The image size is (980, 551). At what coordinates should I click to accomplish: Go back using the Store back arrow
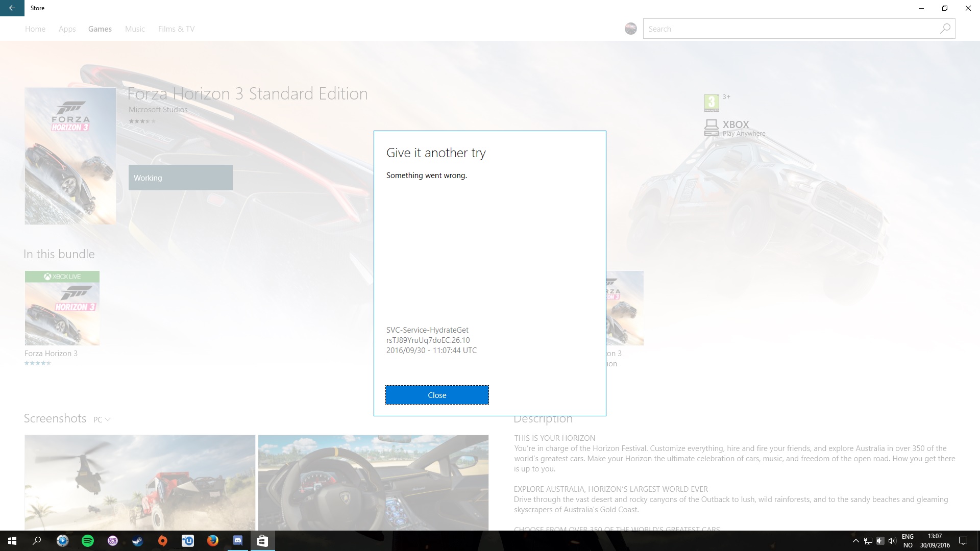[12, 8]
